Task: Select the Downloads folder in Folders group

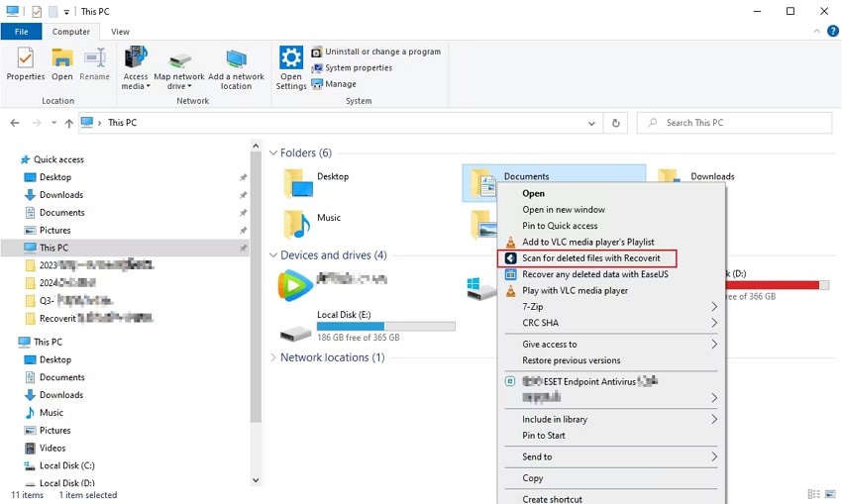Action: coord(712,176)
